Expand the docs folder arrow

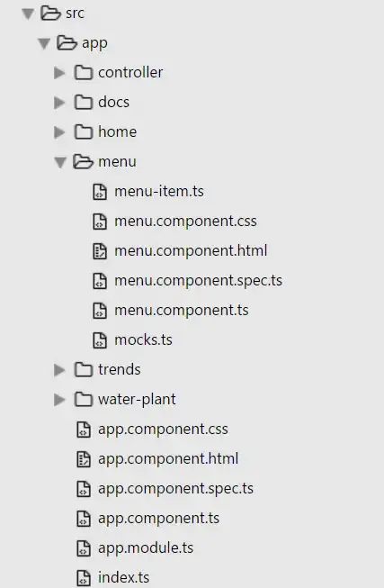click(59, 103)
